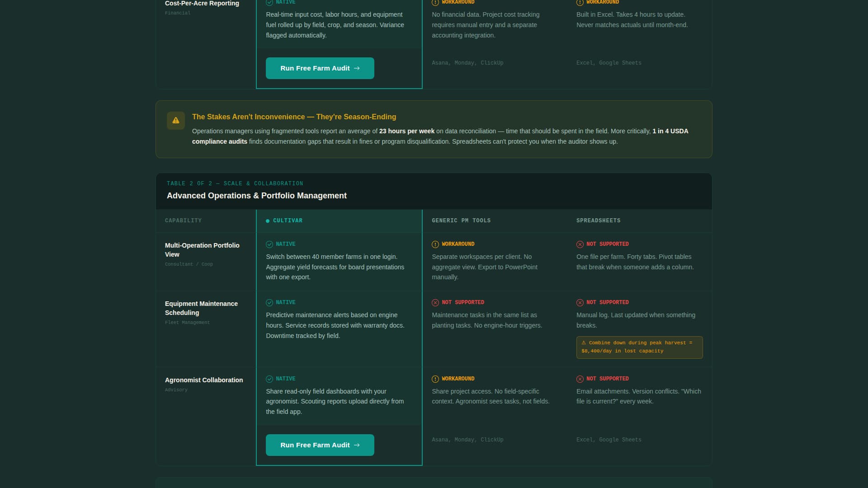Viewport: 868px width, 488px height.
Task: Click One file per farm. Forty tabs description
Action: 635,262
